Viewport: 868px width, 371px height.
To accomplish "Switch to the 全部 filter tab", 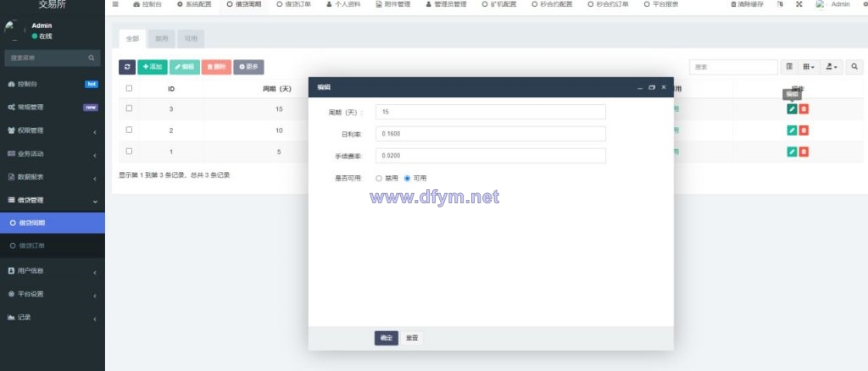I will coord(132,39).
